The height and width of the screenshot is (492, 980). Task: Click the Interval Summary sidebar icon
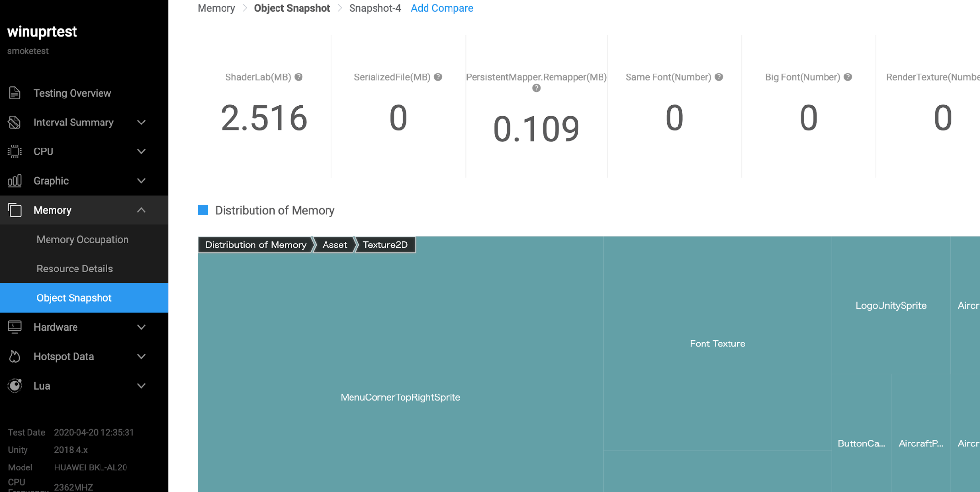tap(15, 122)
